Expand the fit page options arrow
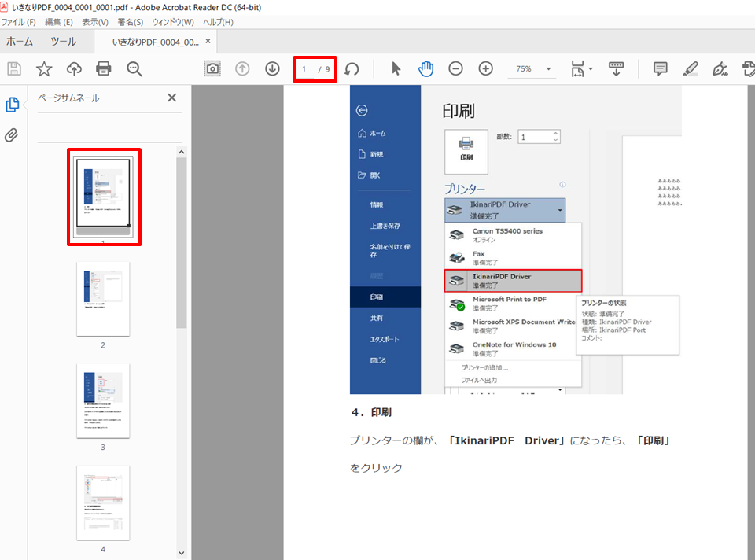This screenshot has width=755, height=560. 591,69
